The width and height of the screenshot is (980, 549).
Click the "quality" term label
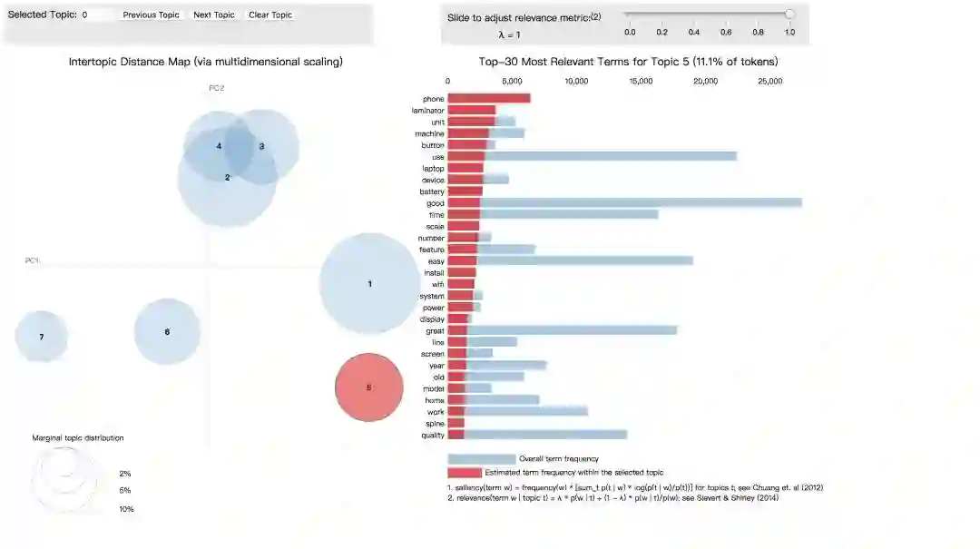tap(433, 436)
